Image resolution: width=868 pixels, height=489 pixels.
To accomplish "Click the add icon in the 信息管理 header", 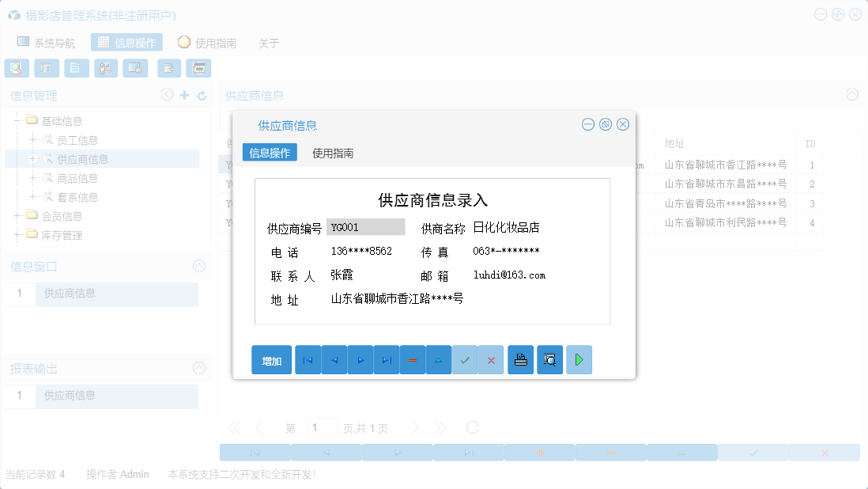I will coord(183,94).
